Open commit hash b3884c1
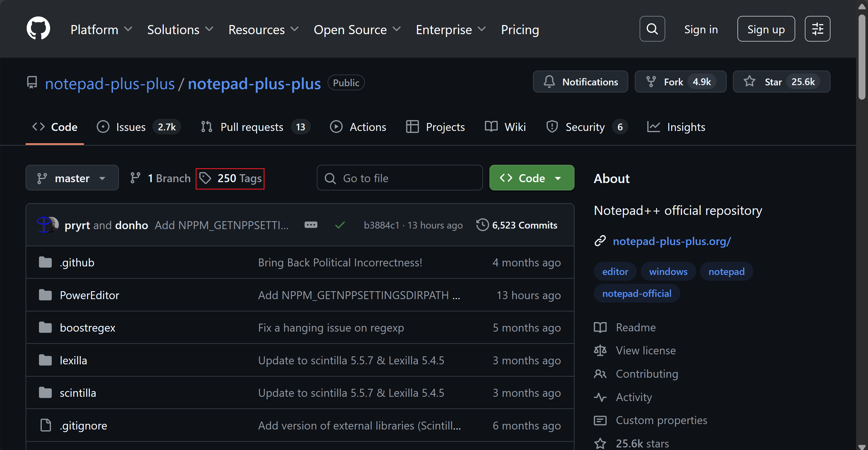Viewport: 868px width, 450px height. click(381, 225)
